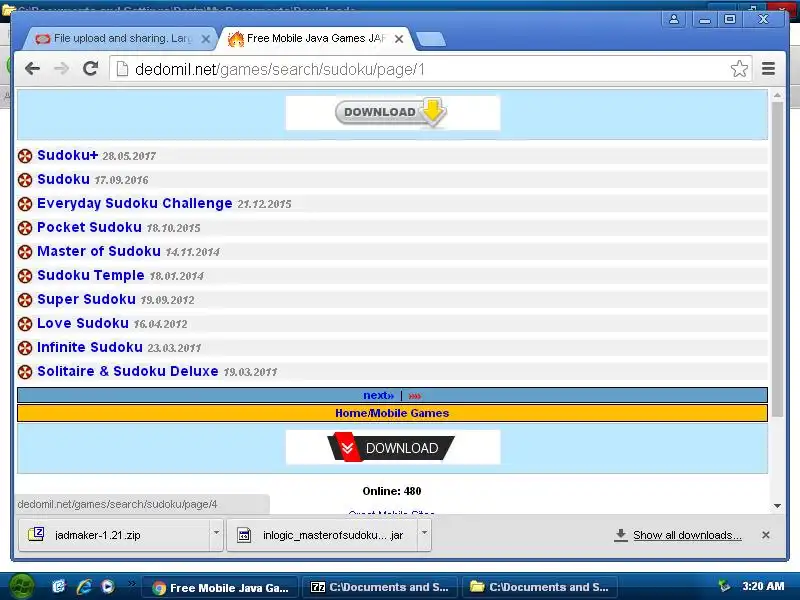Close the Free Mobile Java Games tab
800x600 pixels.
[x=399, y=39]
